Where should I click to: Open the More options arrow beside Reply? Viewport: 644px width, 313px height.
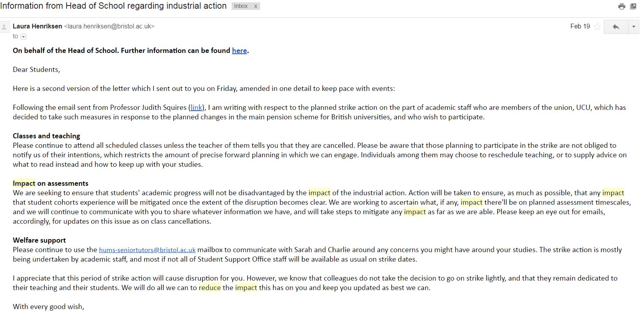[634, 26]
